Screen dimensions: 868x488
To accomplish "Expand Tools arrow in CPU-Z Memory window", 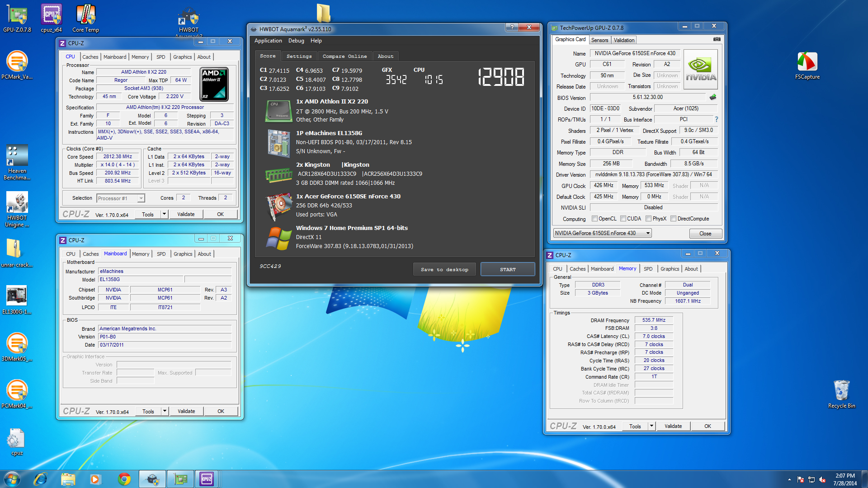I will pos(652,426).
